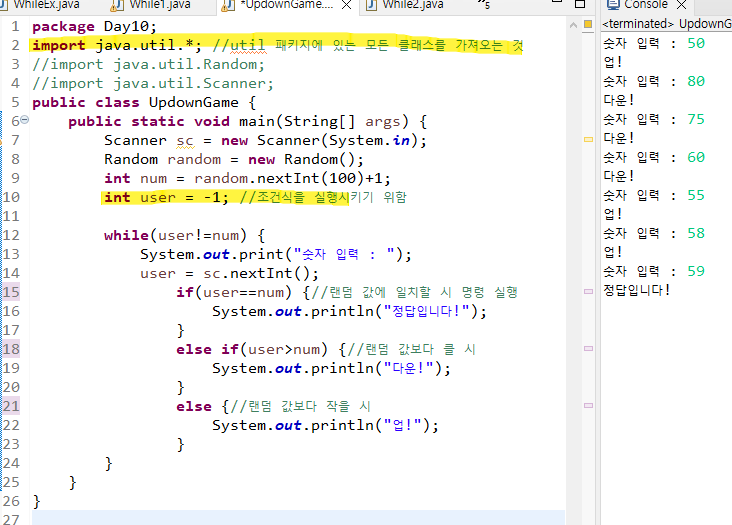
Task: Click the 'else' keyword on line 21
Action: coord(194,406)
